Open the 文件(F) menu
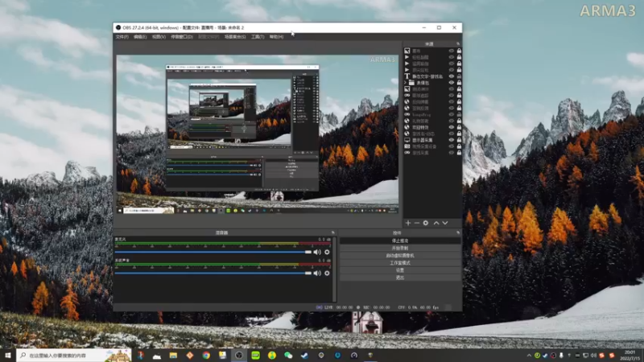This screenshot has height=362, width=644. point(122,37)
